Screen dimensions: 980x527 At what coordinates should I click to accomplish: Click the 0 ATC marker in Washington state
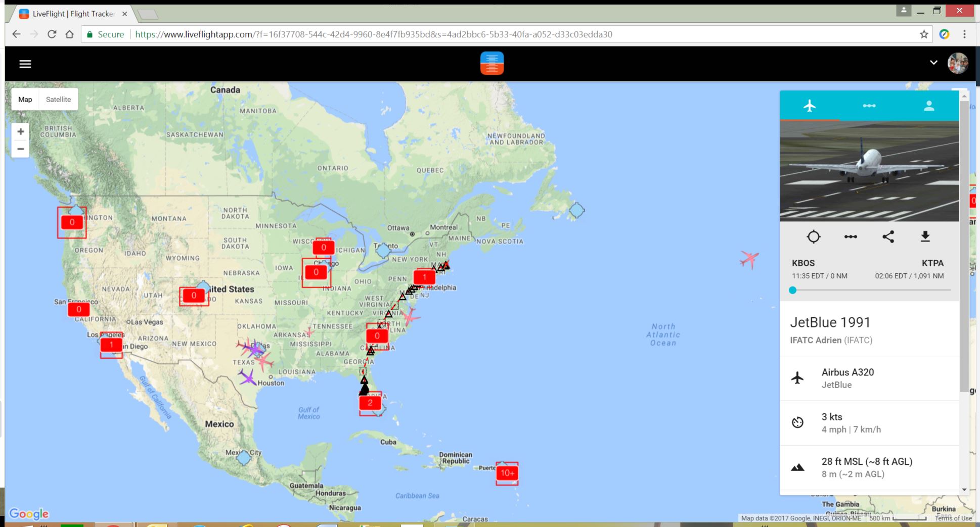click(x=72, y=222)
